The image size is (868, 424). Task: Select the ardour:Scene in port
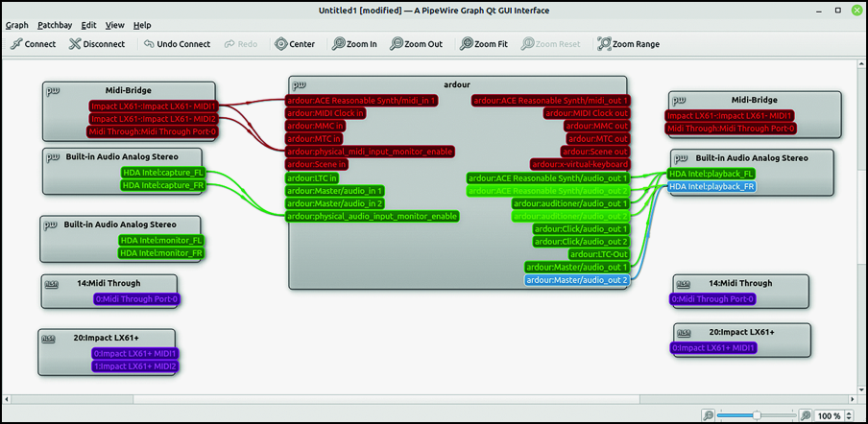click(x=318, y=164)
